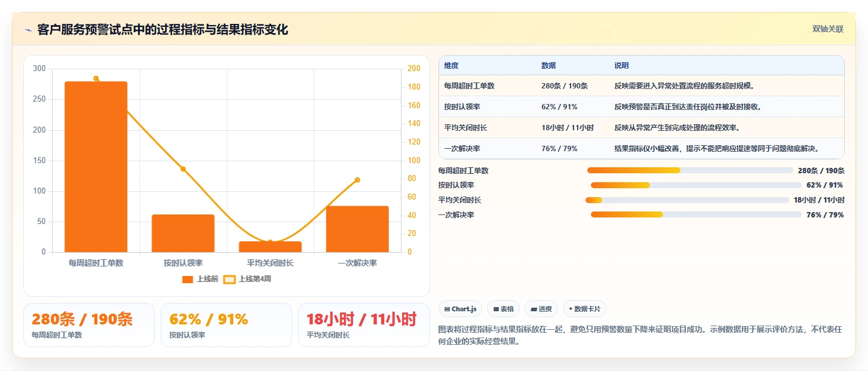Click the 每周超时工单数 label left of its progress bar
This screenshot has height=371, width=868.
point(463,171)
